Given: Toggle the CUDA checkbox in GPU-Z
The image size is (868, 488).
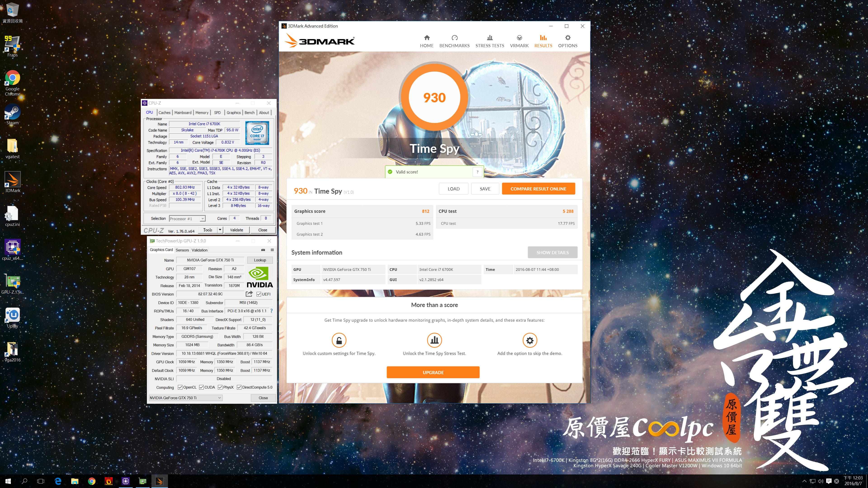Looking at the screenshot, I should [x=201, y=387].
